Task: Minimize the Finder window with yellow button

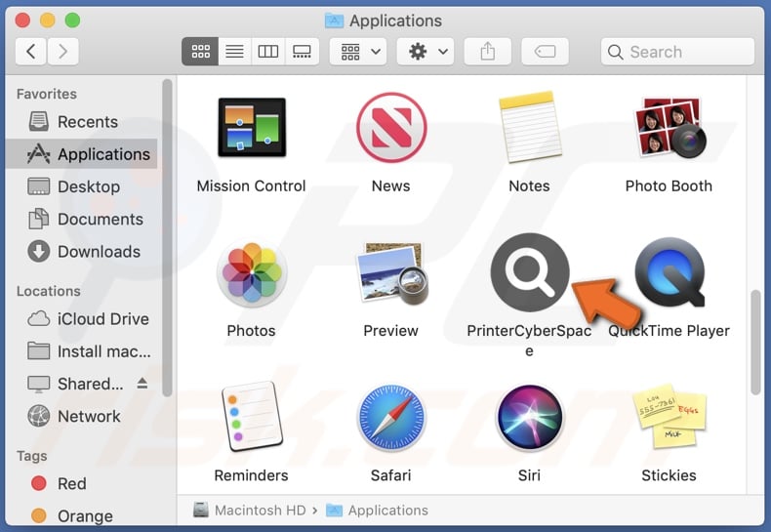Action: (x=48, y=20)
